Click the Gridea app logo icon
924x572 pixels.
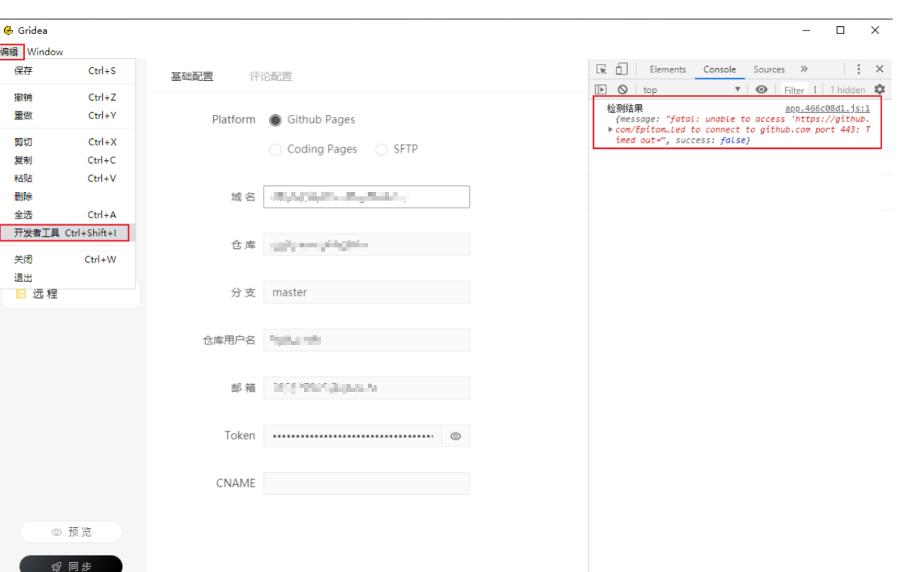[x=9, y=30]
